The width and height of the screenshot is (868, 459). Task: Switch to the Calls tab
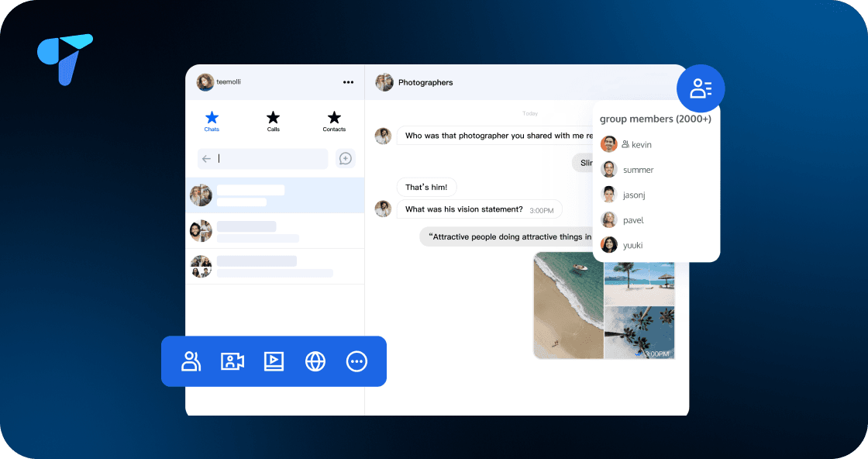pos(273,122)
